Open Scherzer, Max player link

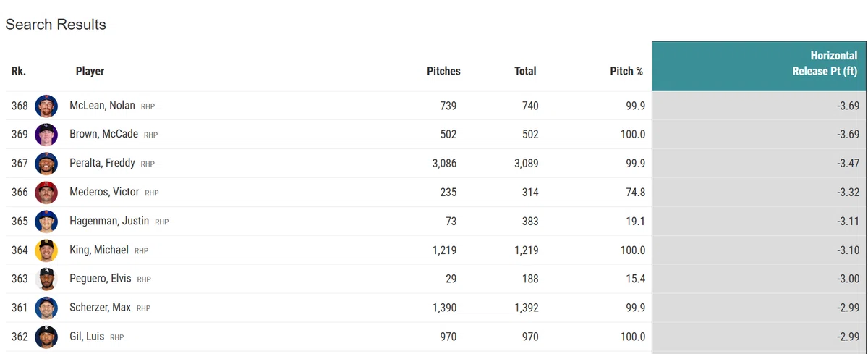click(x=100, y=308)
